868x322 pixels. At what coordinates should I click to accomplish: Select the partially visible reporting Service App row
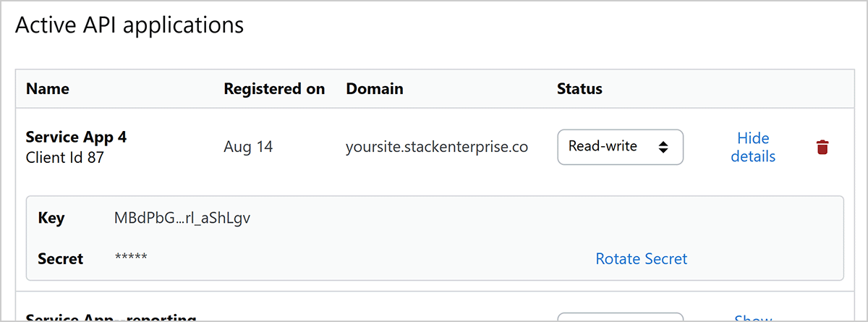point(111,317)
